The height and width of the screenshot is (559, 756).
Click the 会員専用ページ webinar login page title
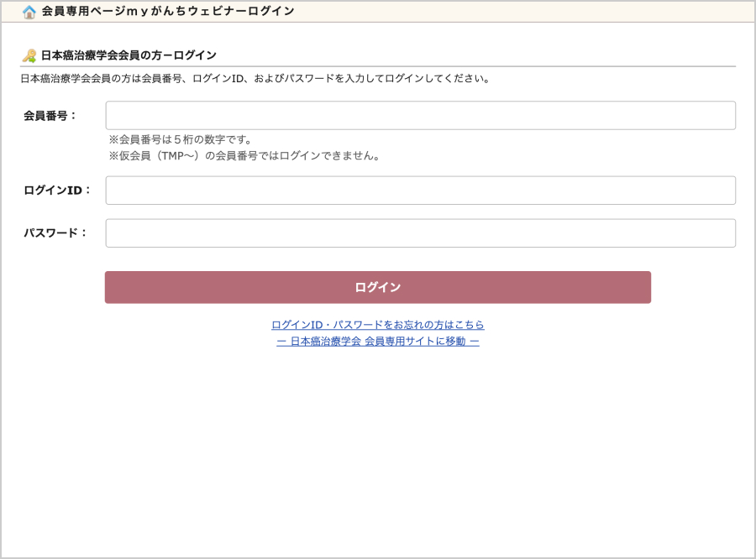(x=168, y=12)
